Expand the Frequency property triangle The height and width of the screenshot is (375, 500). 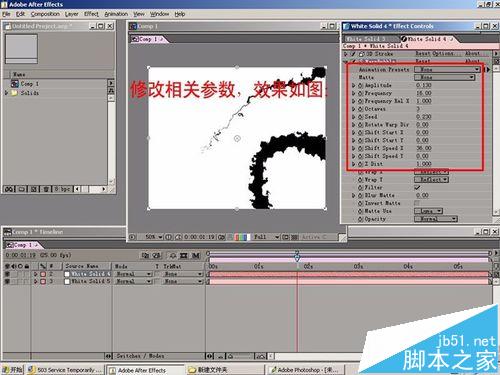click(x=354, y=93)
